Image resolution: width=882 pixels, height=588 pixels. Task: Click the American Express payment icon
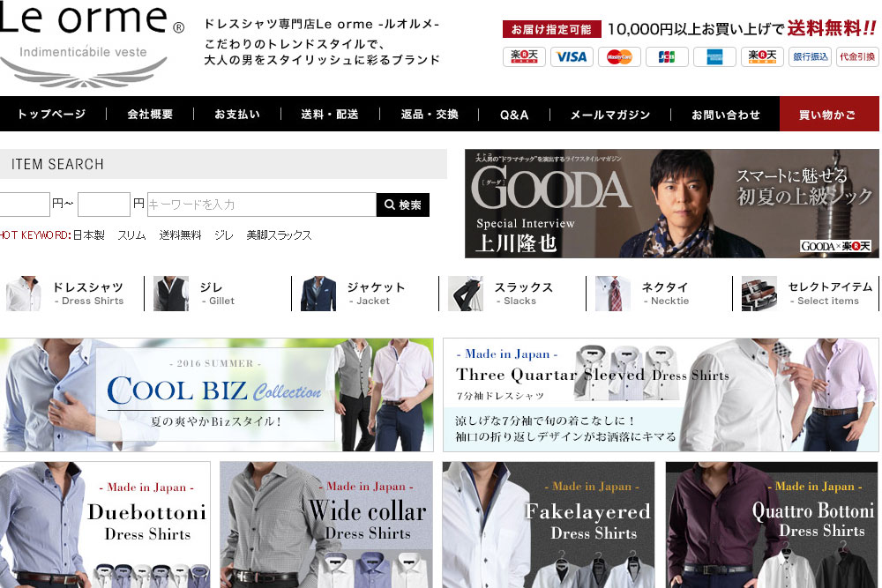click(714, 56)
